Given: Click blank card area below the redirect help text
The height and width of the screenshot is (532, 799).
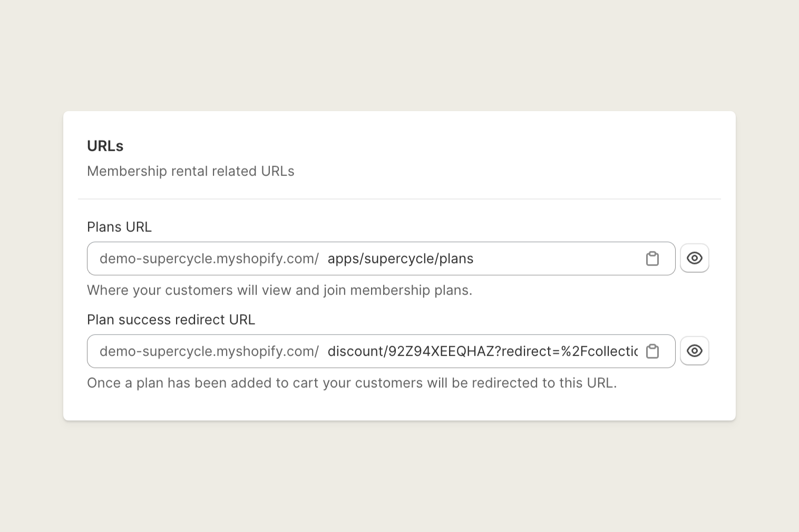Looking at the screenshot, I should [x=399, y=406].
